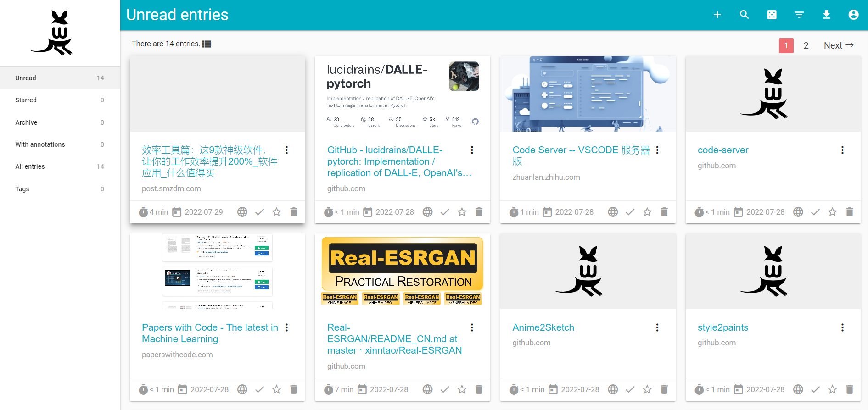Screen dimensions: 868x410
Task: Expand options menu for DALLE-pytorch card
Action: 472,150
